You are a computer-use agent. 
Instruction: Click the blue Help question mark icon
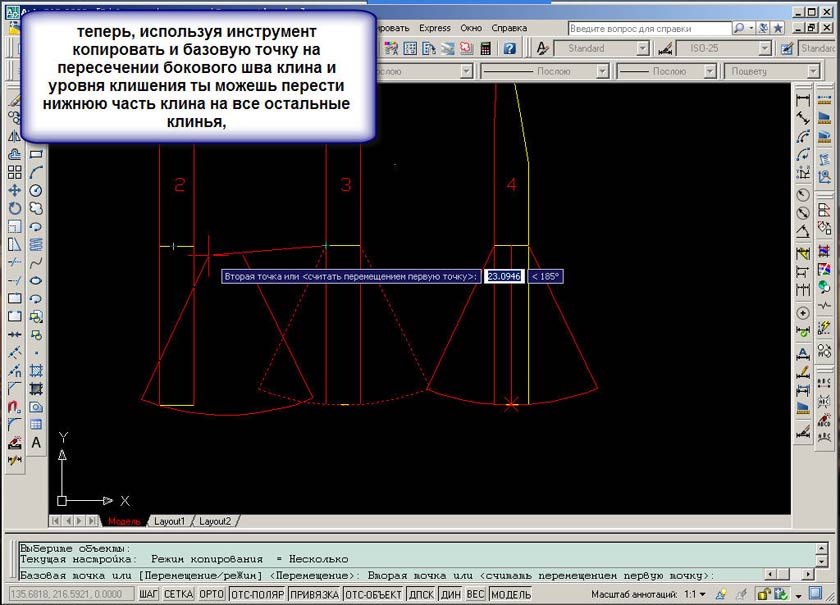click(509, 48)
